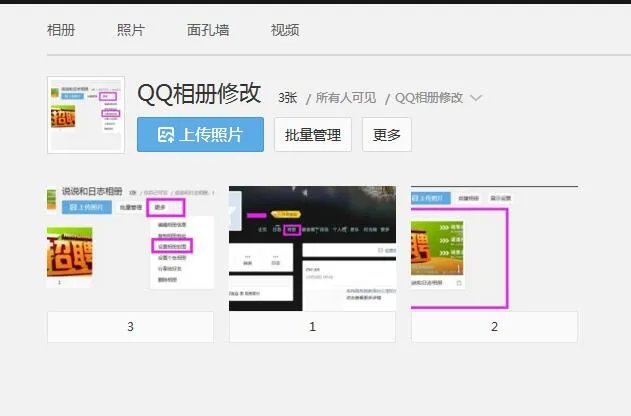Open the 面孔墙 tab

tap(208, 30)
